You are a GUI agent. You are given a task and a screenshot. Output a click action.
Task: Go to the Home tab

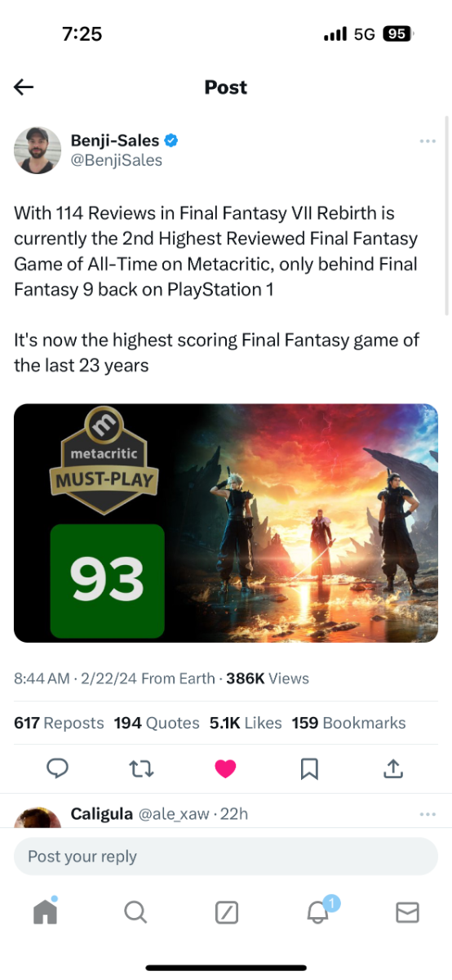[x=46, y=911]
